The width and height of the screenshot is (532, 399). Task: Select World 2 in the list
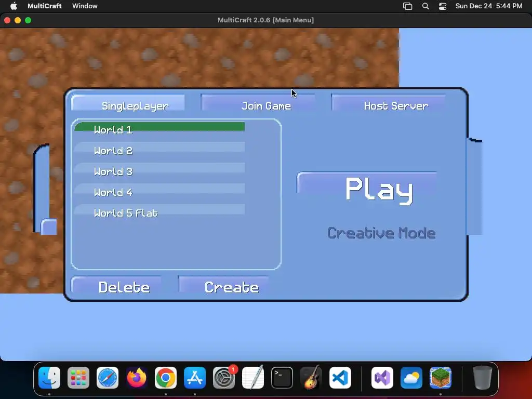(159, 149)
